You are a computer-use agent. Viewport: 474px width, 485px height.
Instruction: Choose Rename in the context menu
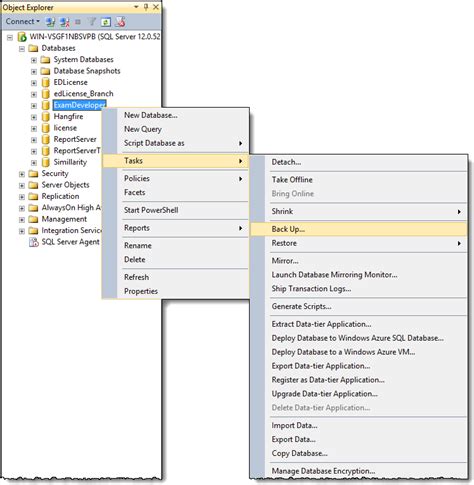(176, 246)
